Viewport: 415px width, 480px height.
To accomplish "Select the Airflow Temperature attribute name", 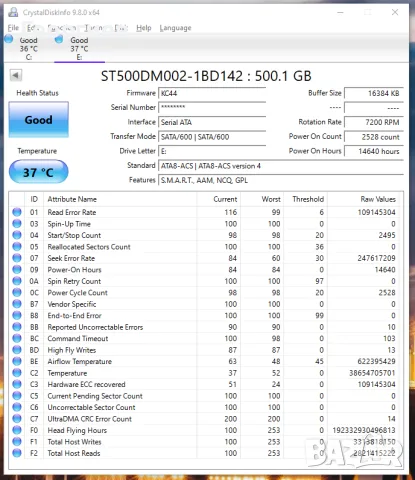I will click(x=79, y=362).
